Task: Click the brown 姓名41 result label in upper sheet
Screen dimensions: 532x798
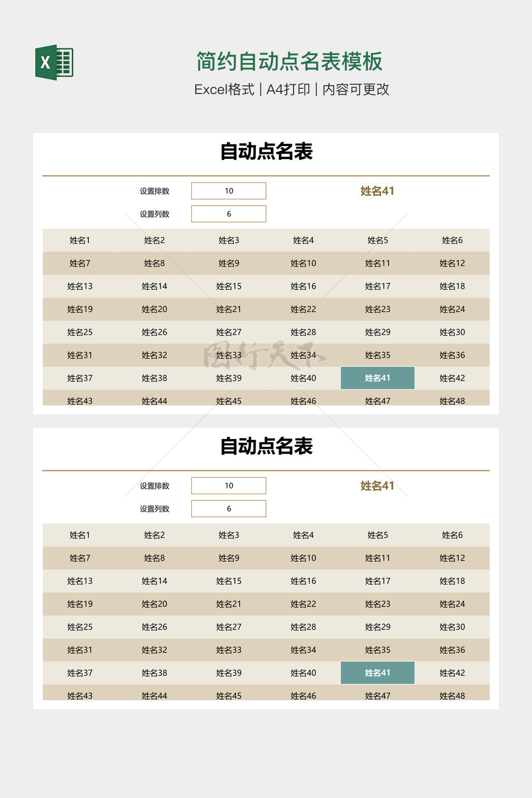Action: click(x=377, y=191)
